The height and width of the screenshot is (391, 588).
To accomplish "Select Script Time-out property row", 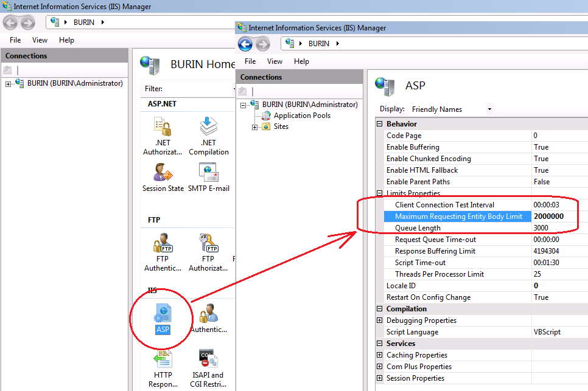I will pyautogui.click(x=486, y=263).
